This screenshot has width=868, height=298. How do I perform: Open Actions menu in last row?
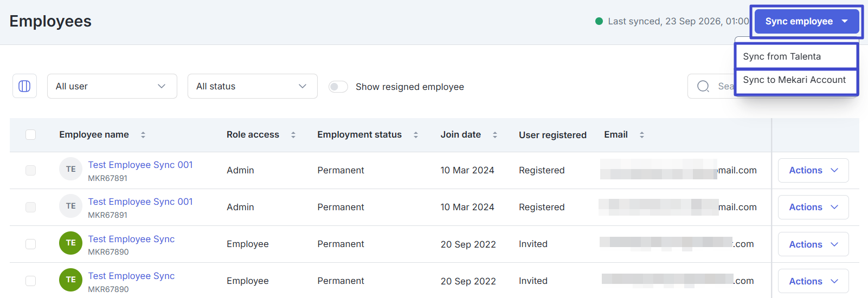click(x=813, y=281)
